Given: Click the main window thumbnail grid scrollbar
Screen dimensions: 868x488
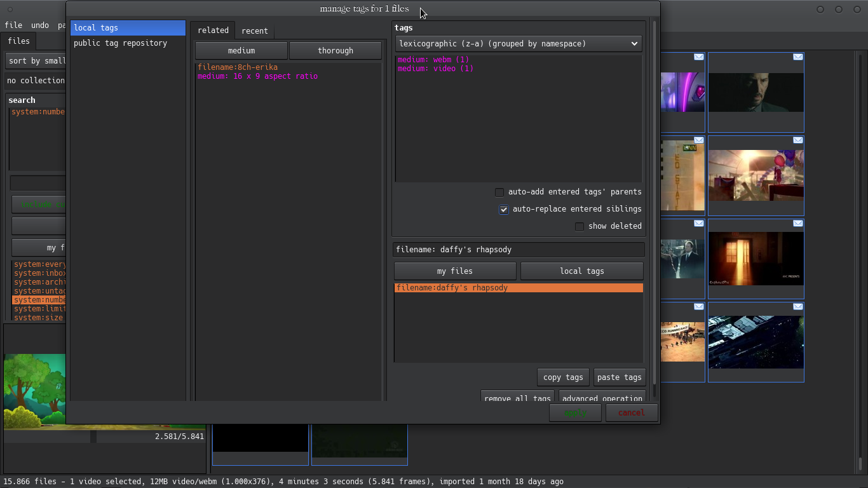Looking at the screenshot, I should (x=860, y=464).
